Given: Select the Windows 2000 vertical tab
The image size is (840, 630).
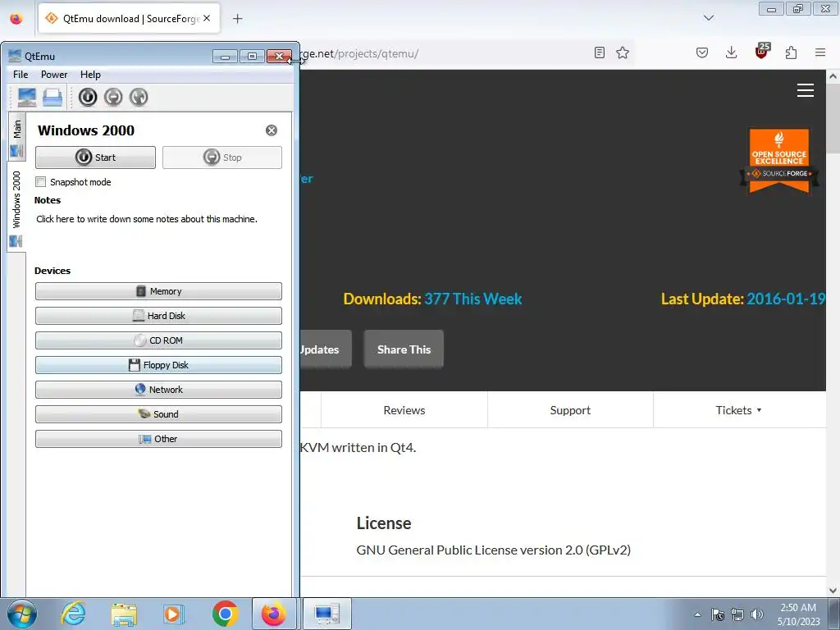Looking at the screenshot, I should (x=17, y=208).
